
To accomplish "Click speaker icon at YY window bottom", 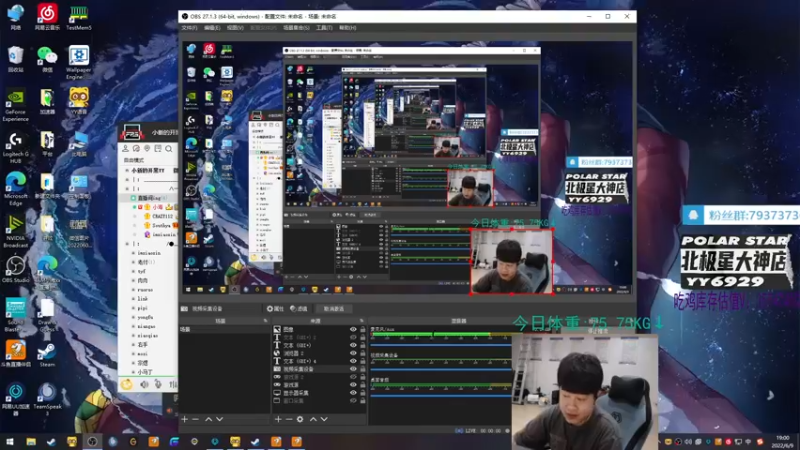I will [x=144, y=384].
